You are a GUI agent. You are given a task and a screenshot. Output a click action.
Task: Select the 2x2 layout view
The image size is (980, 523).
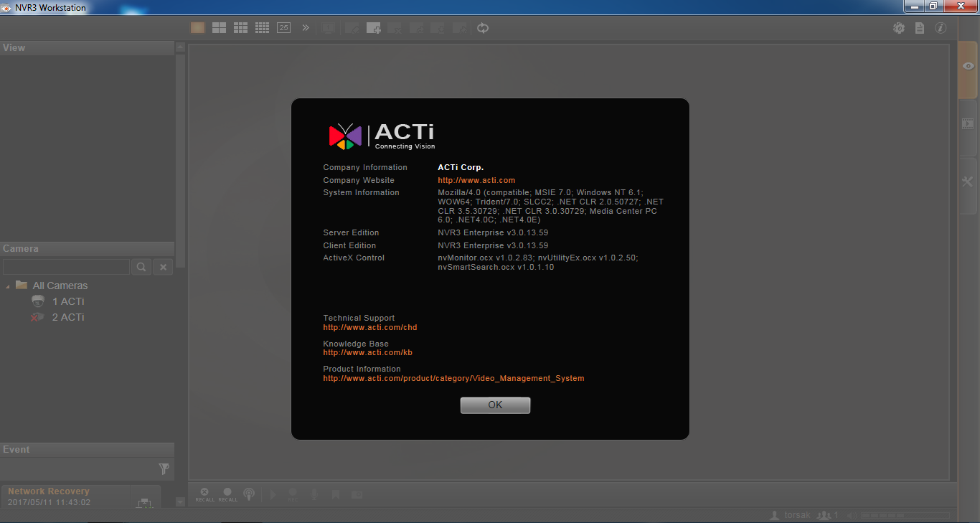tap(219, 27)
